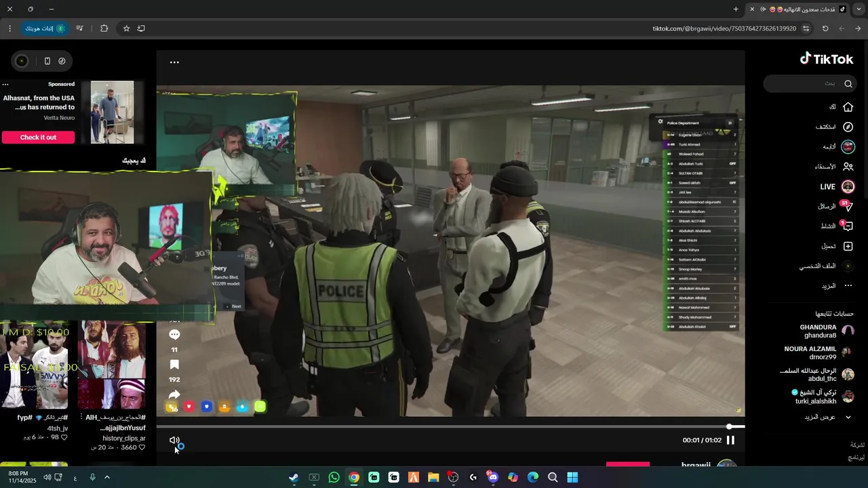Open WhatsApp from the taskbar
This screenshot has width=868, height=488.
pyautogui.click(x=334, y=477)
